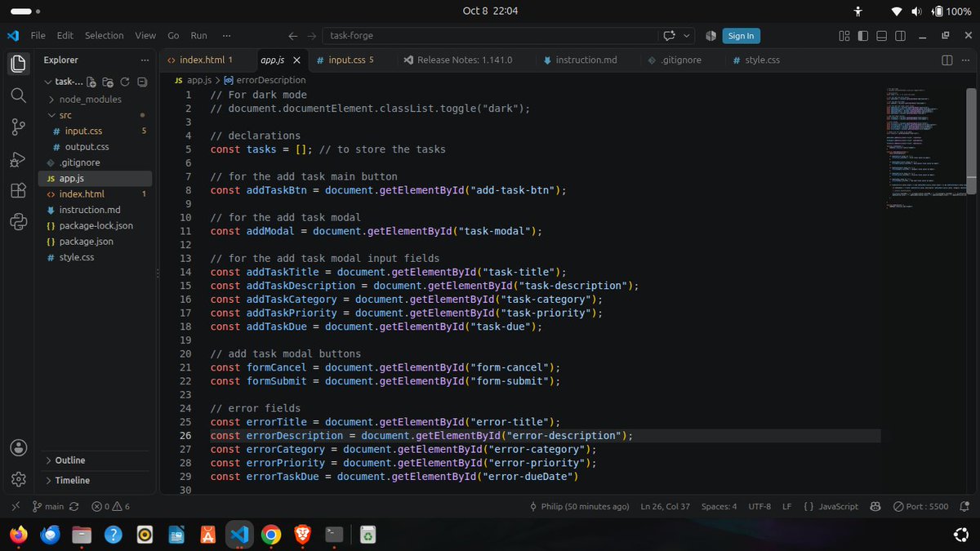Go back with the left arrow
Viewport: 980px width, 551px height.
point(293,36)
